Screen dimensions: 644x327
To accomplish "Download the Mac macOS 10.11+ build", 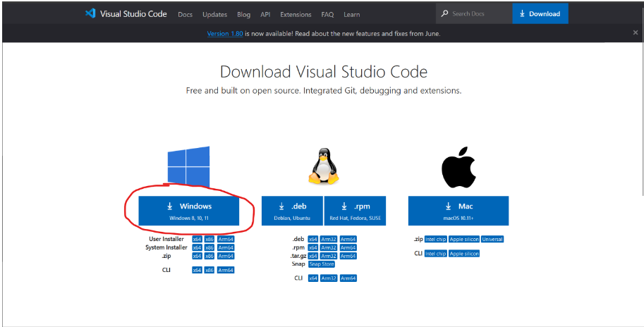I will [x=458, y=211].
